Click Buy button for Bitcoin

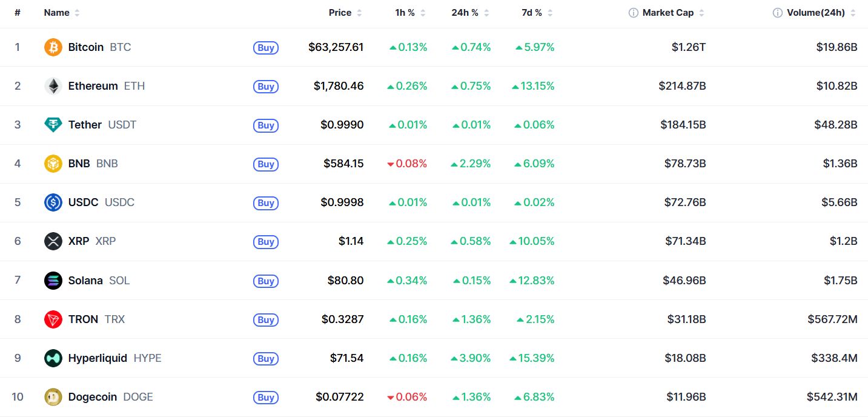(266, 47)
